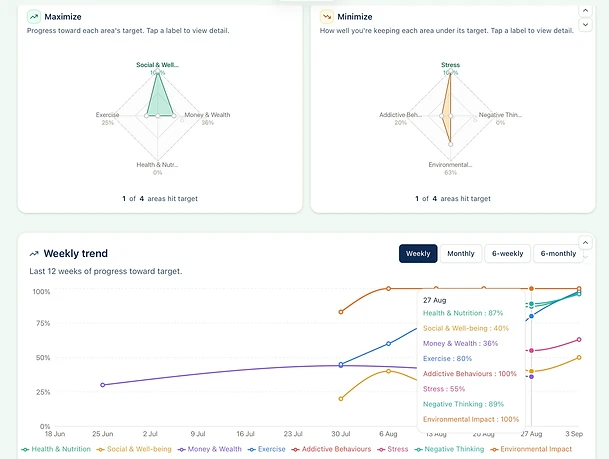Click the Minimize card '1 of 4 areas hit target'
This screenshot has height=459, width=609.
[x=453, y=198]
